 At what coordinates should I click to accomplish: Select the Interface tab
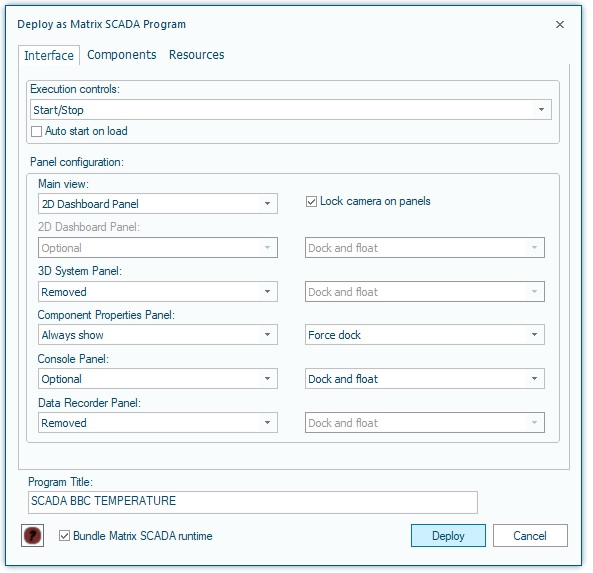pos(49,56)
